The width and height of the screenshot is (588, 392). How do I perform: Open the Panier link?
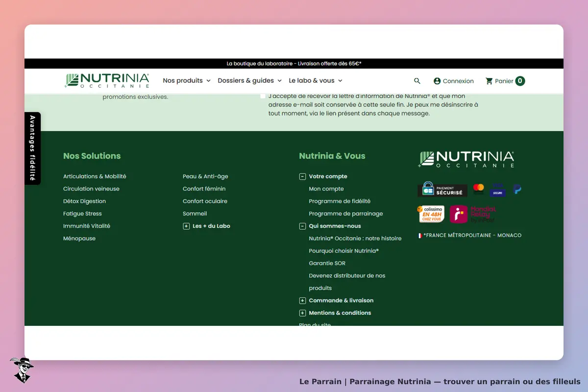point(504,81)
